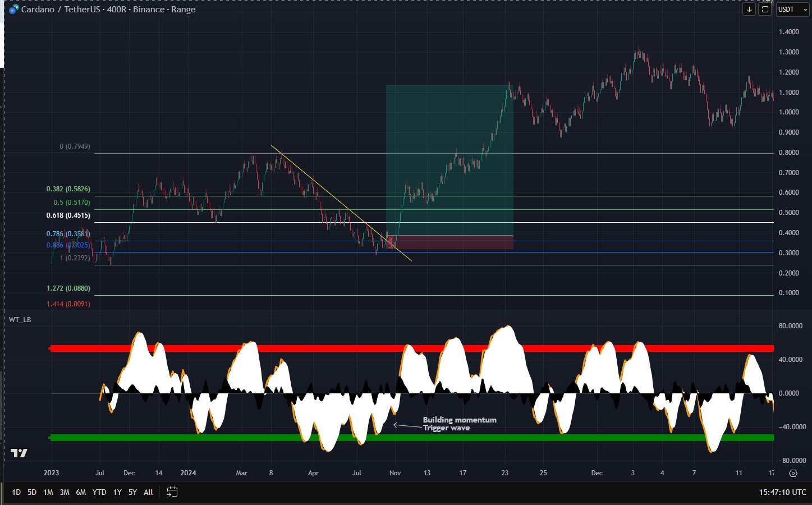Click the Cardano coin icon in title

coord(13,10)
